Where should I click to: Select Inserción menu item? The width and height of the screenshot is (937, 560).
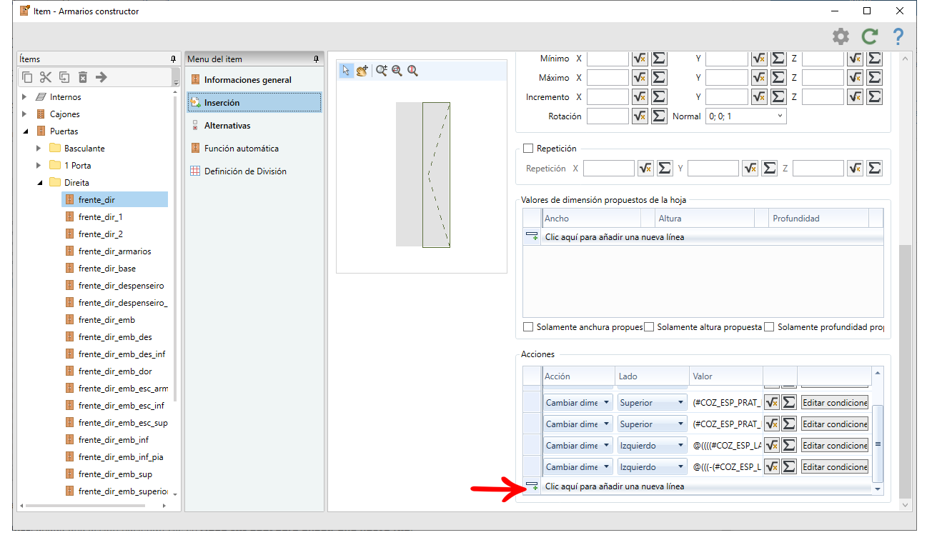254,103
